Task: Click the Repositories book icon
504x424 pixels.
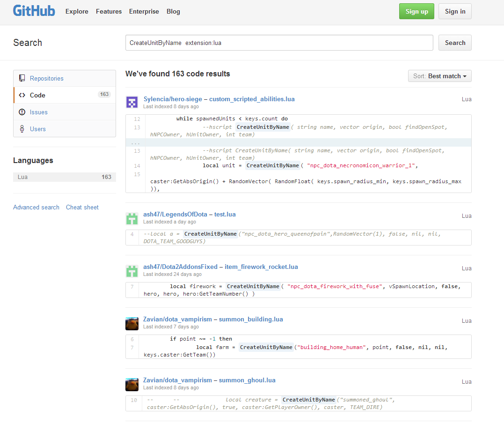Action: (x=22, y=78)
